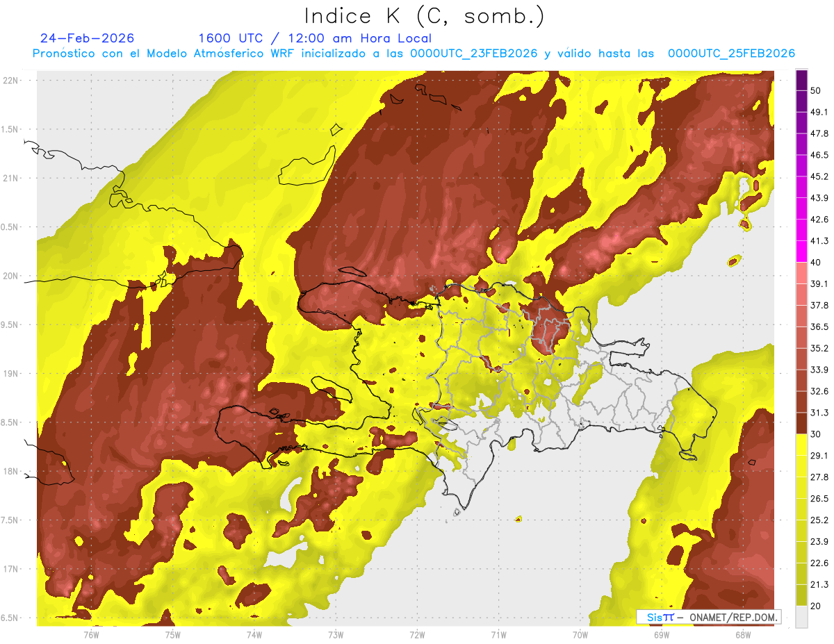Select the color bar label '47.8'
The width and height of the screenshot is (834, 644).
pyautogui.click(x=819, y=133)
